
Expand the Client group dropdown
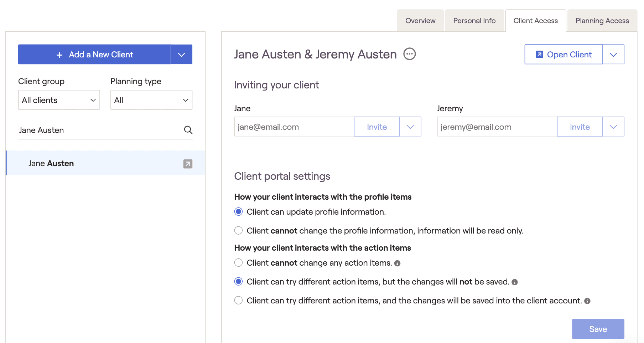coord(59,100)
